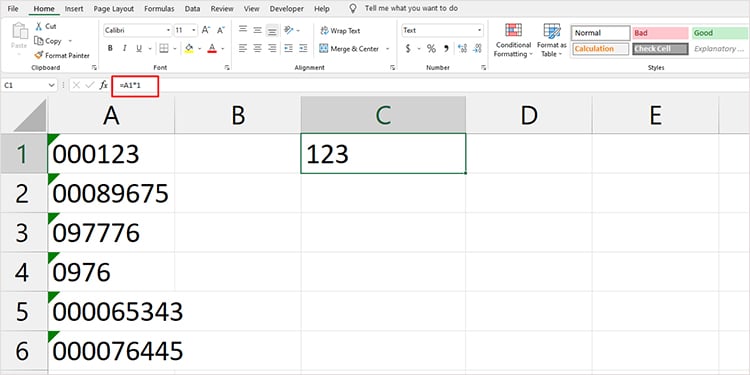The image size is (750, 375).
Task: Open the File tab
Action: pyautogui.click(x=13, y=9)
